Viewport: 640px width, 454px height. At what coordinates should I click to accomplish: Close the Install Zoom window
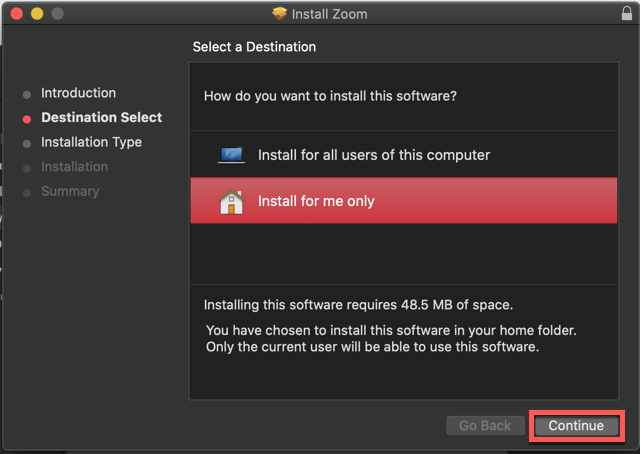click(16, 13)
